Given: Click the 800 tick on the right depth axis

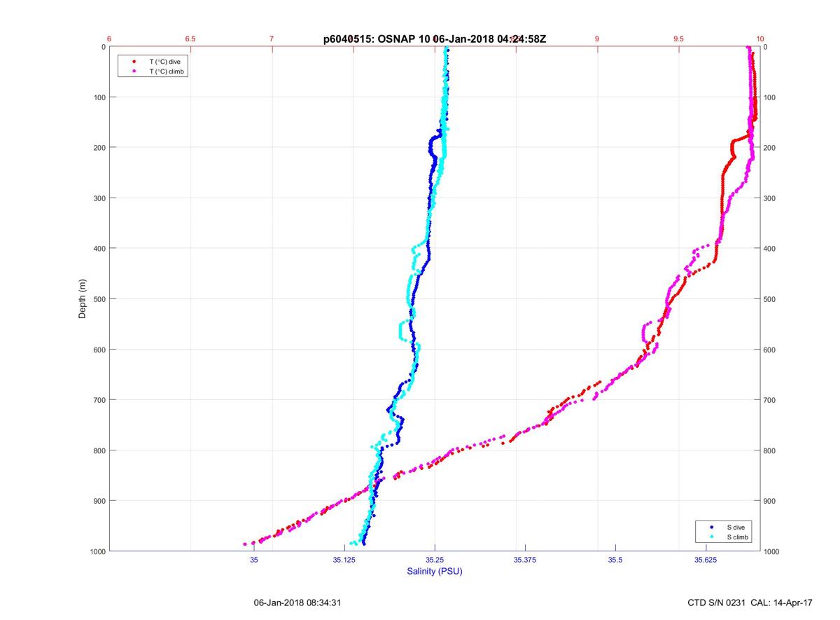Looking at the screenshot, I should [771, 450].
